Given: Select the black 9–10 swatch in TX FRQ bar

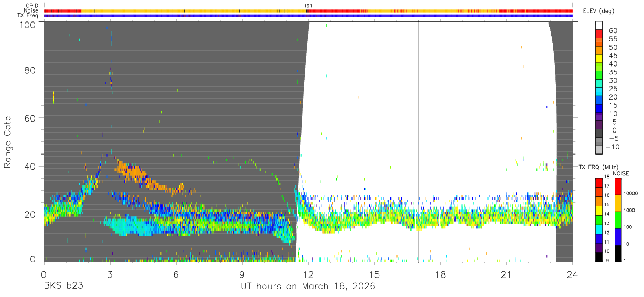Looking at the screenshot, I should click(599, 257).
